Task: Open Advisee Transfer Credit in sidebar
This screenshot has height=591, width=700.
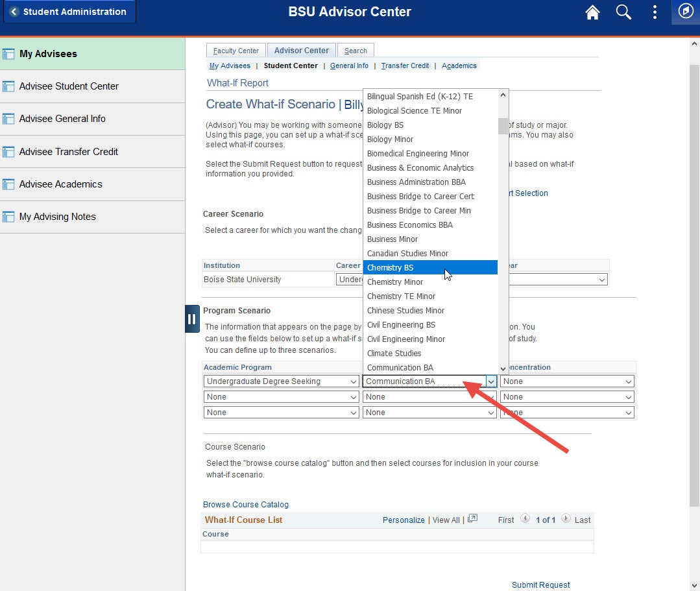Action: point(92,152)
